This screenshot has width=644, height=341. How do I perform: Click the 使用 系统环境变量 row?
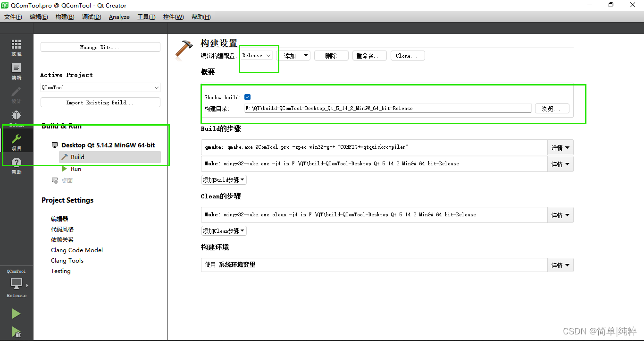pyautogui.click(x=374, y=265)
